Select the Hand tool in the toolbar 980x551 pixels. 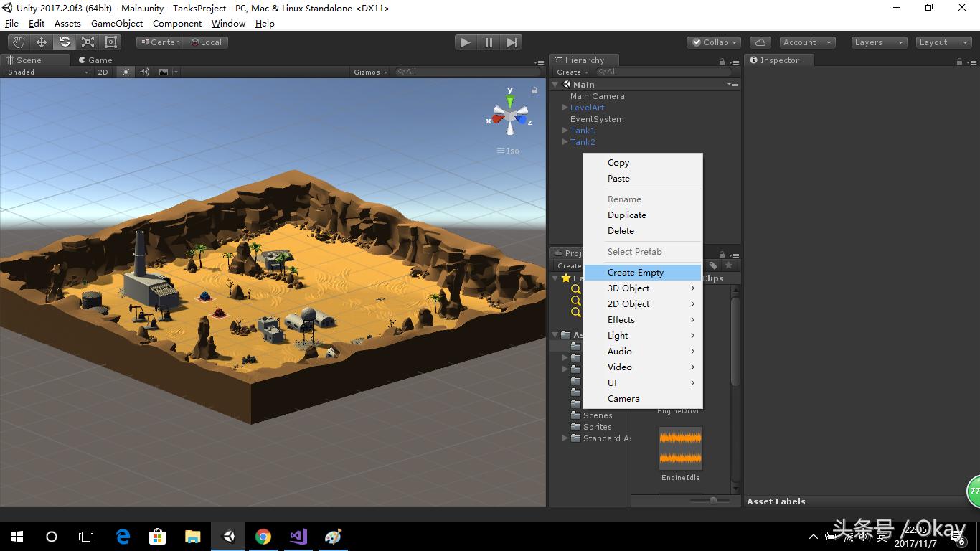19,41
